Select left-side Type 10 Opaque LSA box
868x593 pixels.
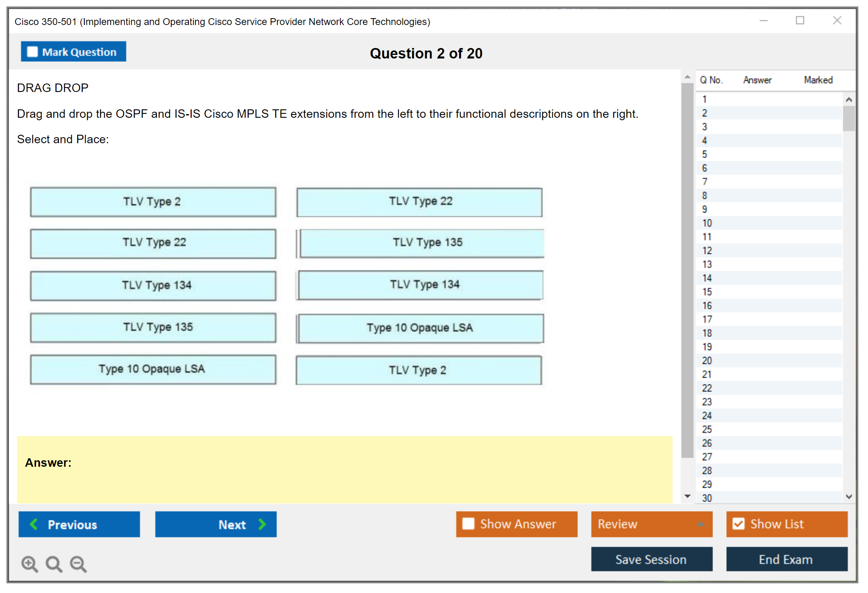153,369
